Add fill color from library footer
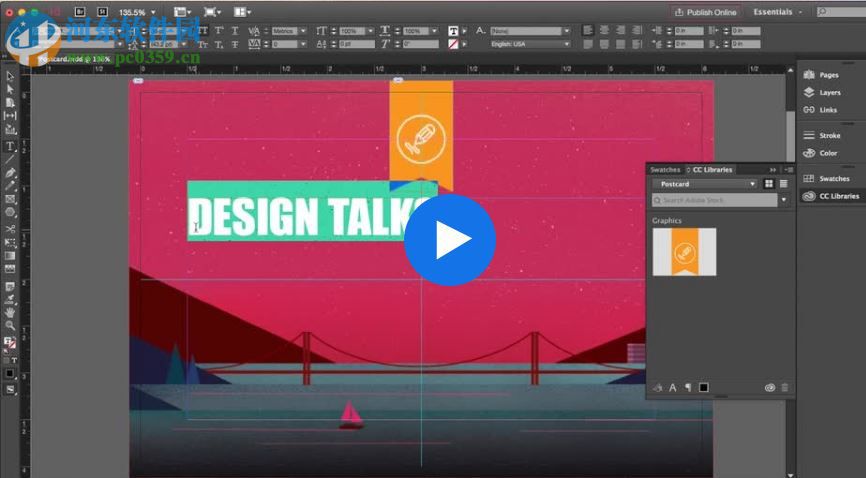The height and width of the screenshot is (478, 866). (x=703, y=387)
